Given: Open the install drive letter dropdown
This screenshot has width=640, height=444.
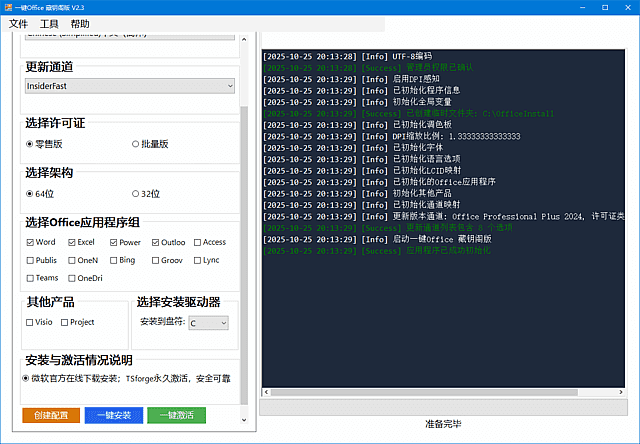Looking at the screenshot, I should (208, 323).
